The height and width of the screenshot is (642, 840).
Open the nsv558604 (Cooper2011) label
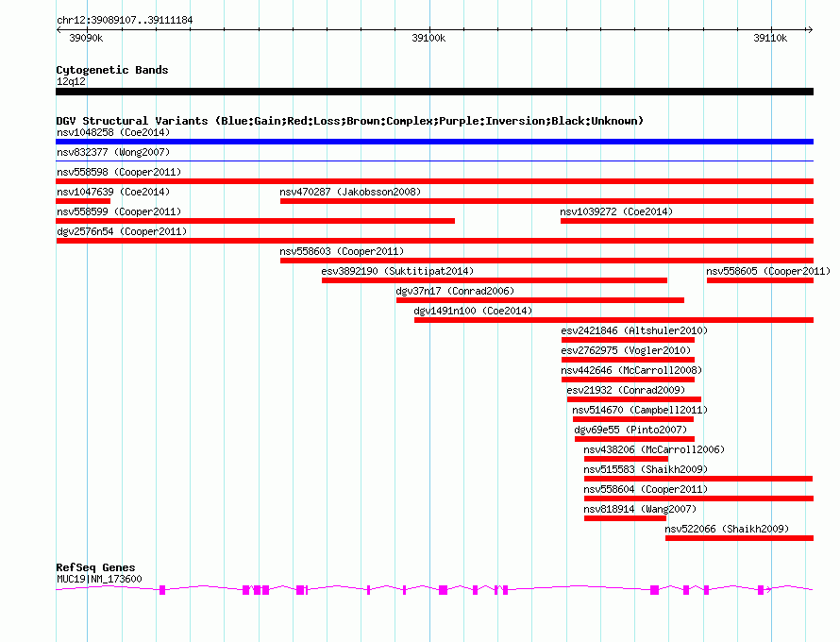click(646, 489)
